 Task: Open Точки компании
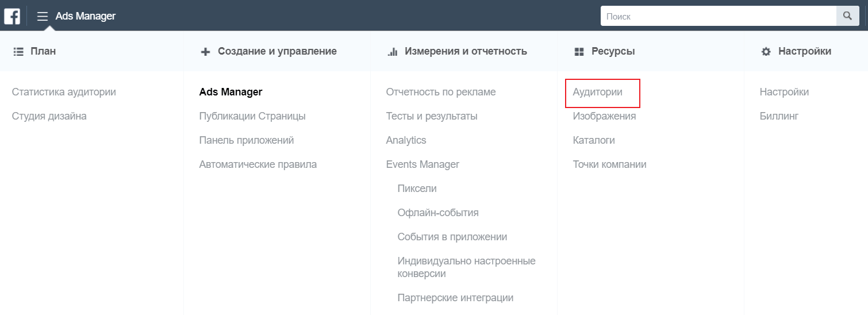coord(609,164)
